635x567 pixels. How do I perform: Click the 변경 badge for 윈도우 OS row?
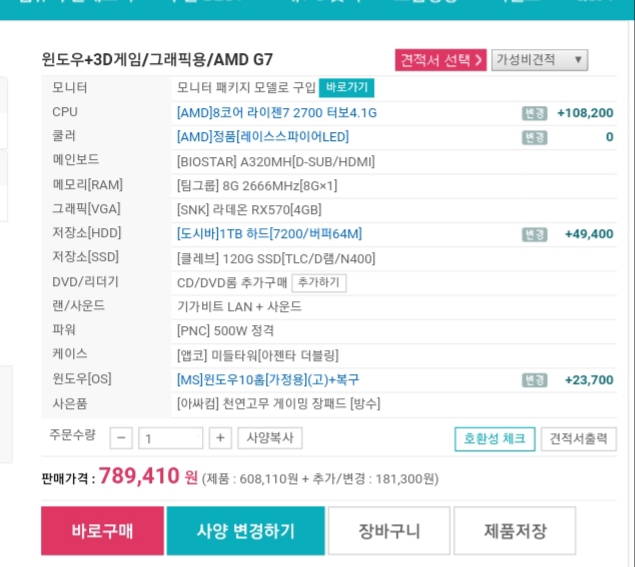click(534, 380)
